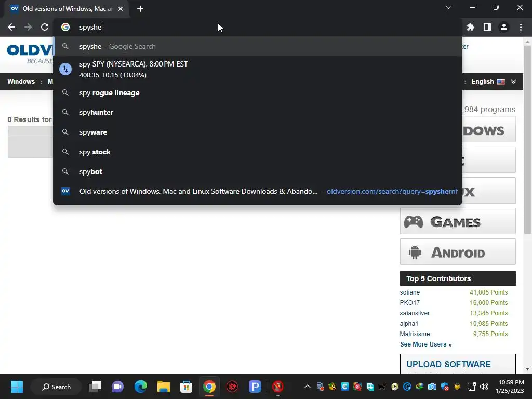Open the Chrome profile avatar

pos(504,27)
